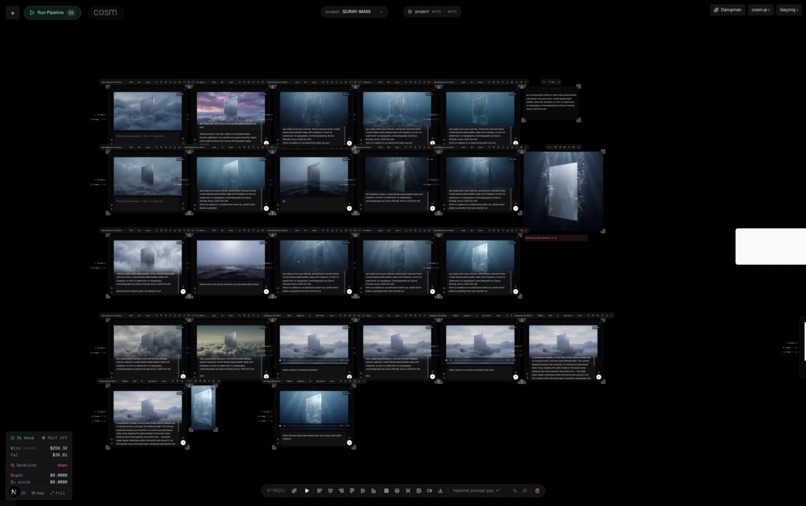Click the N avatar badge at bottom left
806x506 pixels.
[14, 492]
